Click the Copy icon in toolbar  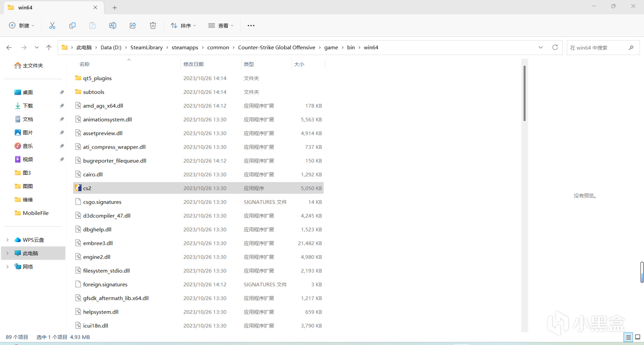(72, 25)
